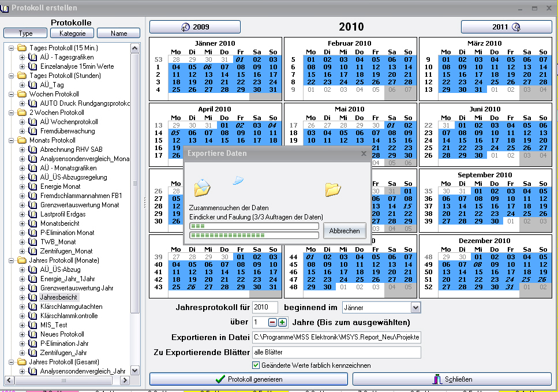Image resolution: width=558 pixels, height=392 pixels.
Task: Collapse the Tages Protokoll (15 Min.) folder
Action: (11, 48)
